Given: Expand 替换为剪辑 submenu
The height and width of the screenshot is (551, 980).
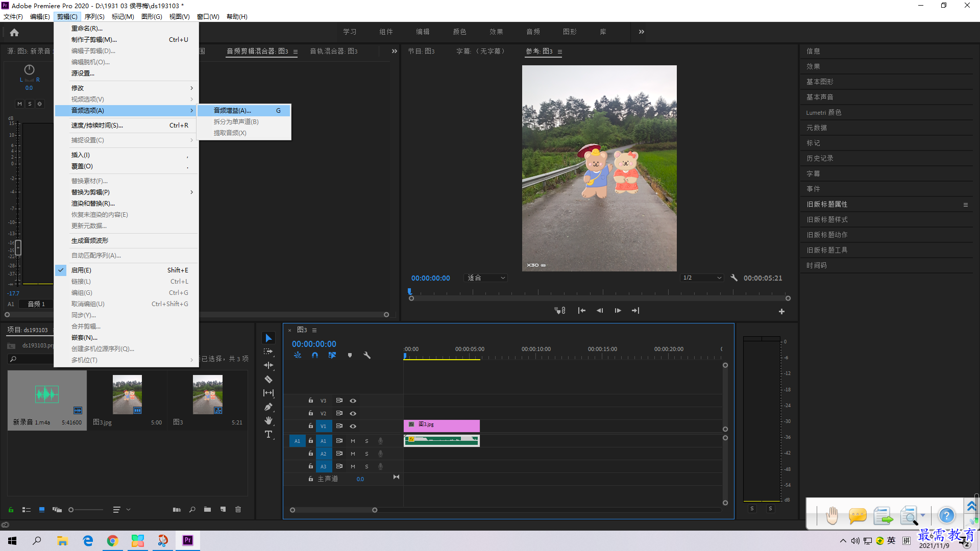Looking at the screenshot, I should pyautogui.click(x=127, y=192).
